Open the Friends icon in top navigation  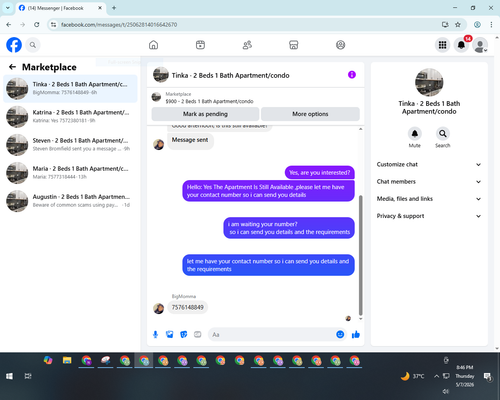[x=247, y=45]
